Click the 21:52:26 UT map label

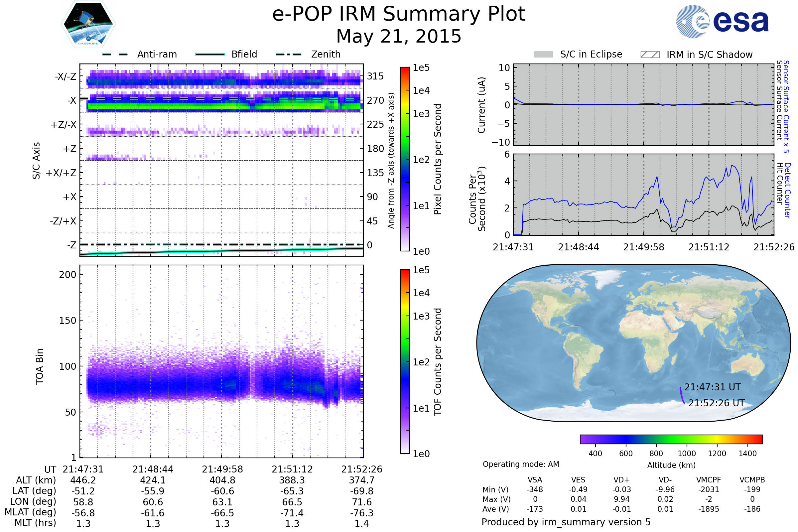pos(716,403)
